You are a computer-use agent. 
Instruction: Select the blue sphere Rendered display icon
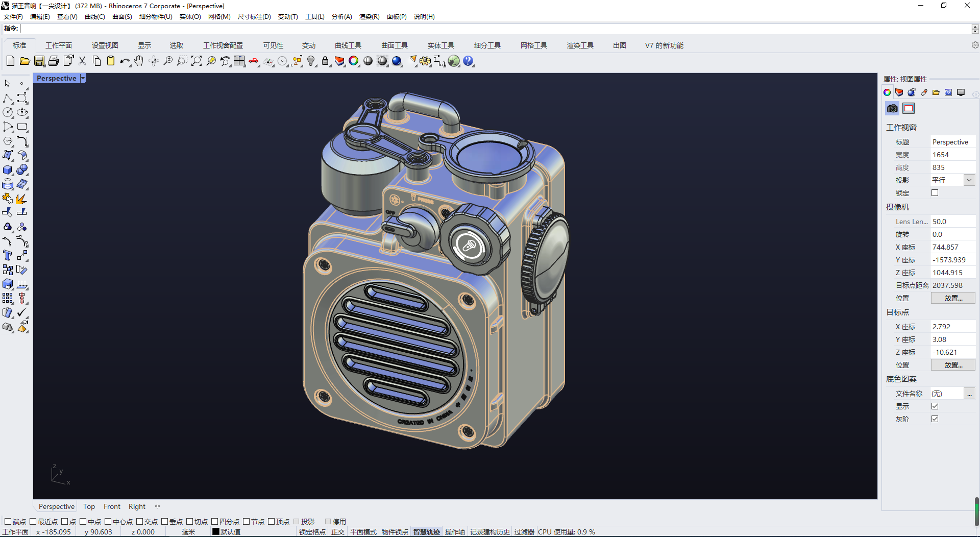(397, 61)
